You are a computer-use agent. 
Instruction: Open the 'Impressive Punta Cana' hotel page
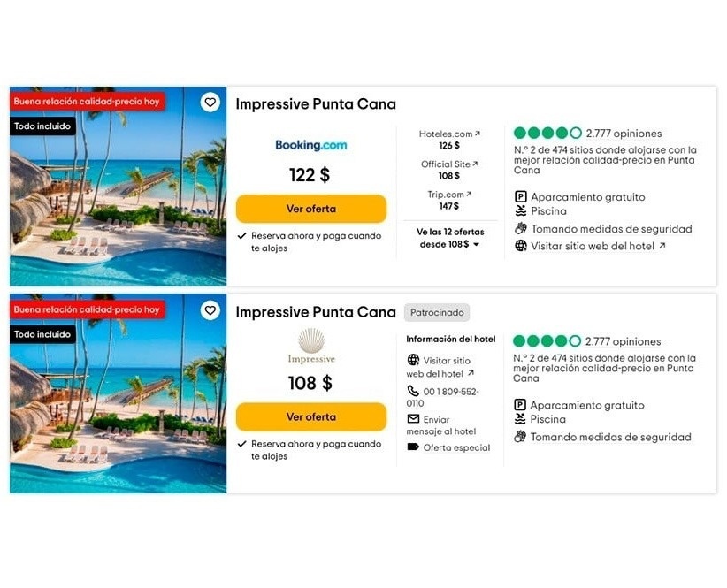pos(316,104)
